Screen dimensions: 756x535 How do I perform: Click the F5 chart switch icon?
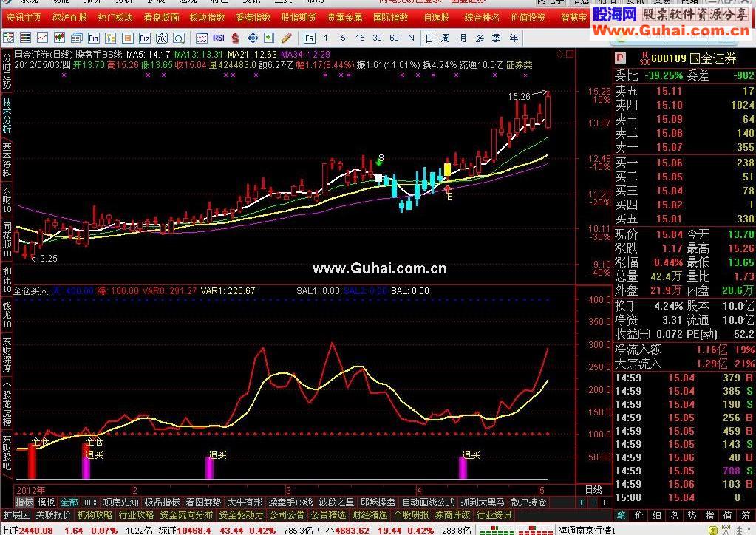(309, 38)
